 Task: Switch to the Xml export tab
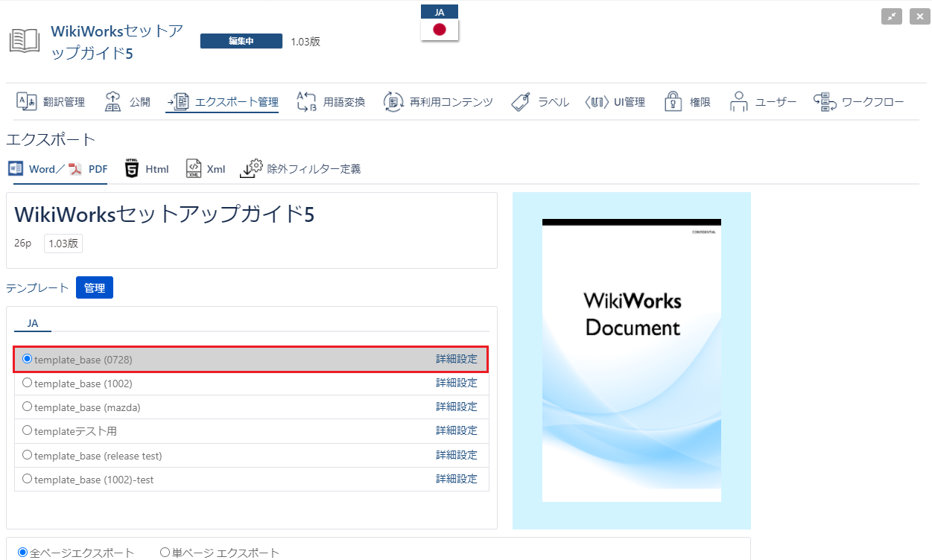pyautogui.click(x=206, y=169)
